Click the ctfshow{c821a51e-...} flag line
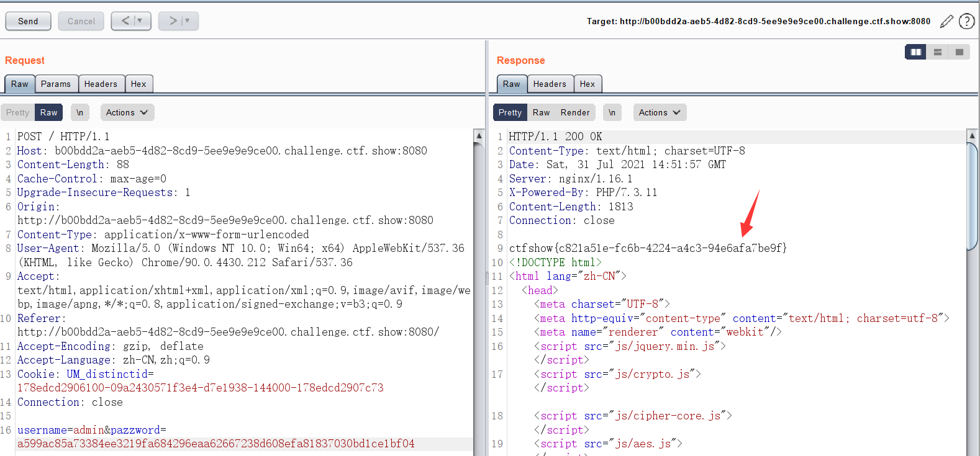The width and height of the screenshot is (980, 456). pyautogui.click(x=648, y=248)
